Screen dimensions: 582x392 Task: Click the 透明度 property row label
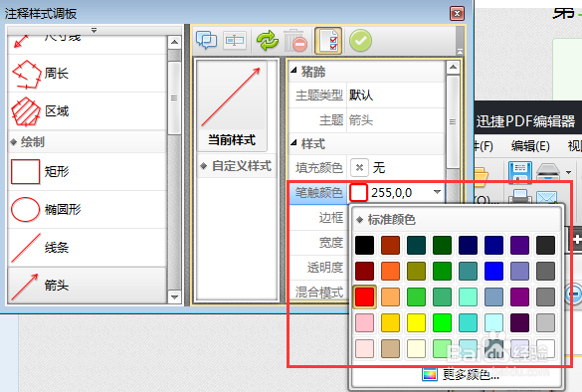tap(325, 268)
